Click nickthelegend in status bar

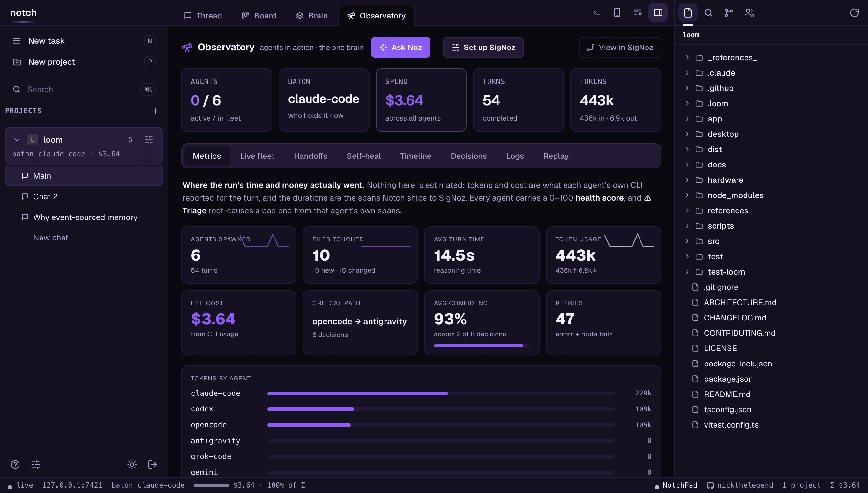[745, 485]
